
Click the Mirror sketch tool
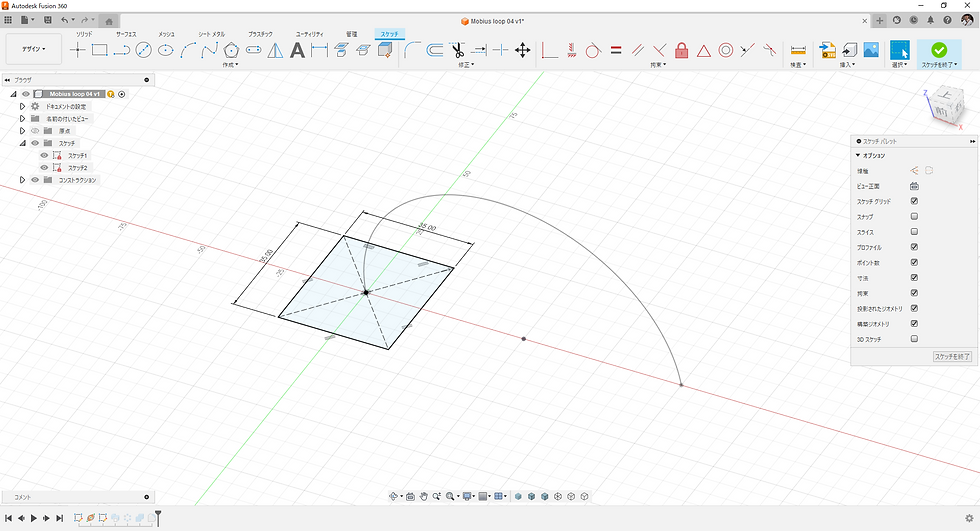pos(275,50)
